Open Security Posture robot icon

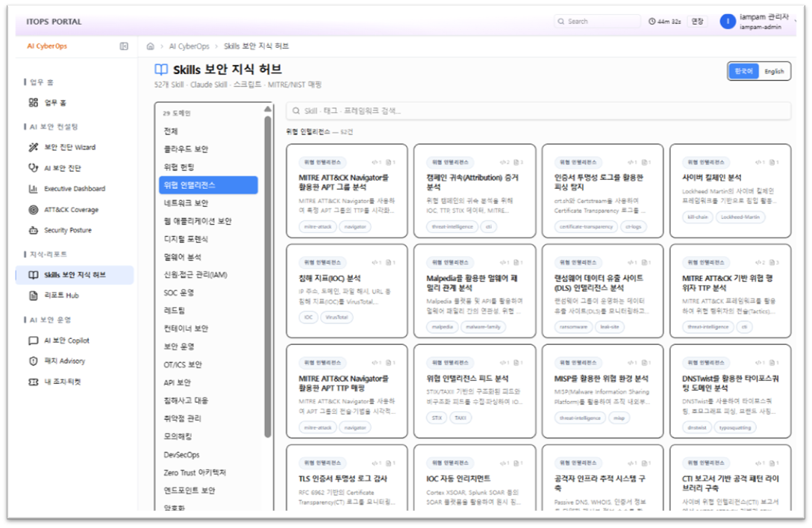point(33,230)
